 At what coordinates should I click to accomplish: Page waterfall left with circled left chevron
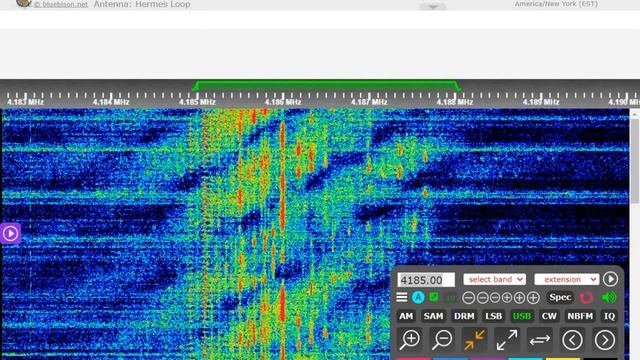pos(572,340)
